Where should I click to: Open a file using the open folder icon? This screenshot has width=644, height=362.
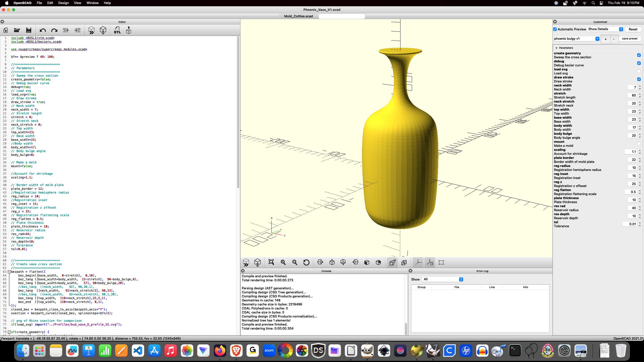[x=17, y=30]
